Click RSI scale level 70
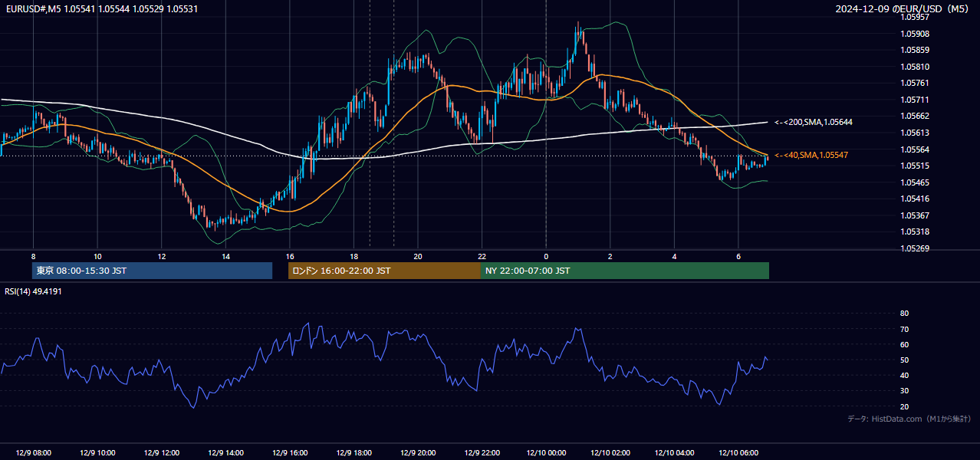 point(904,329)
